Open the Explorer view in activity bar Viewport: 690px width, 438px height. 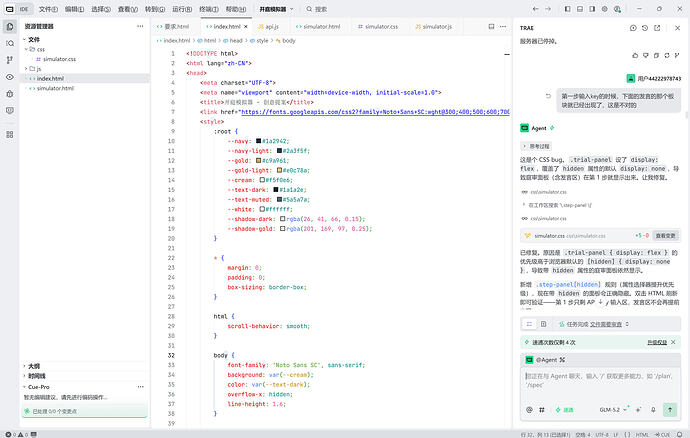pos(10,26)
